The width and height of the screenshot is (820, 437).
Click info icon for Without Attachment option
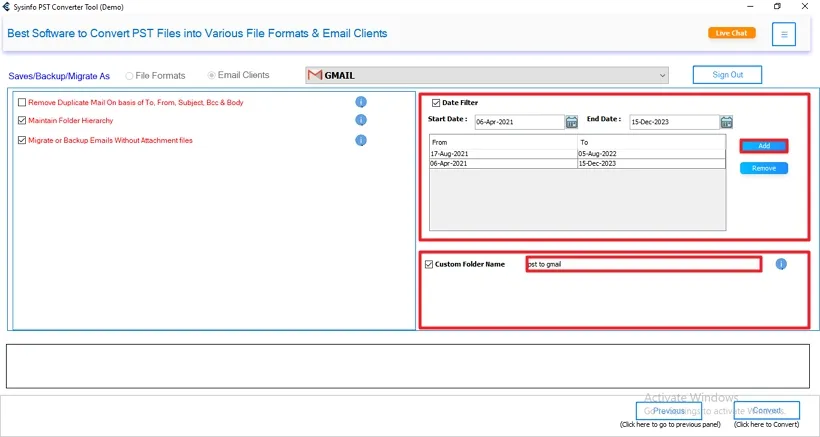tap(361, 140)
